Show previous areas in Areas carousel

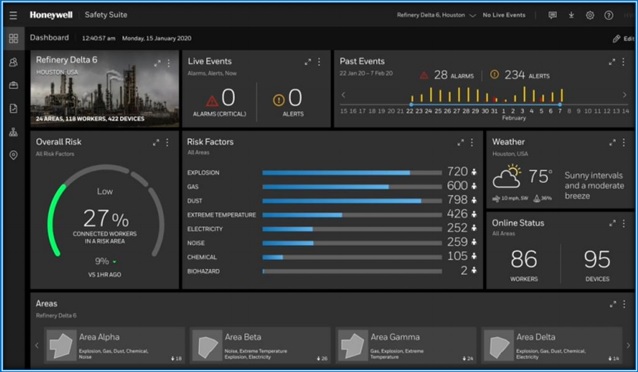(37, 346)
